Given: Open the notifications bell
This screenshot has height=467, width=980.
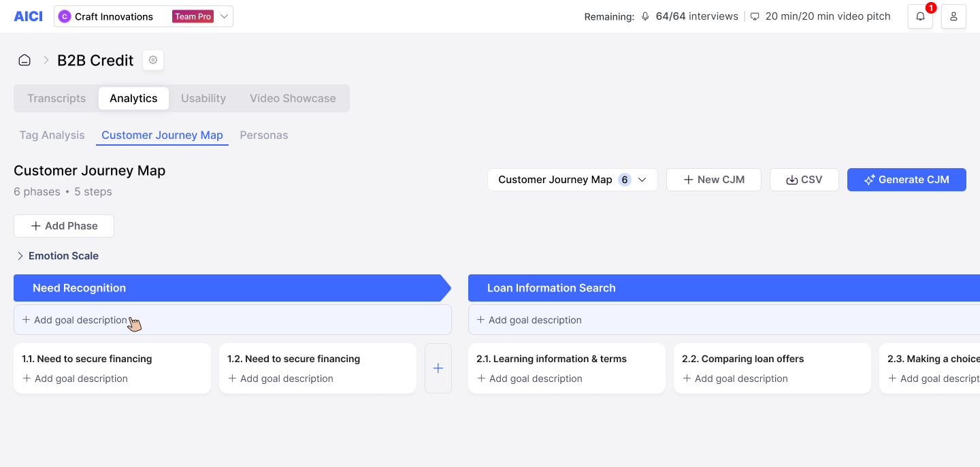Looking at the screenshot, I should [x=920, y=16].
